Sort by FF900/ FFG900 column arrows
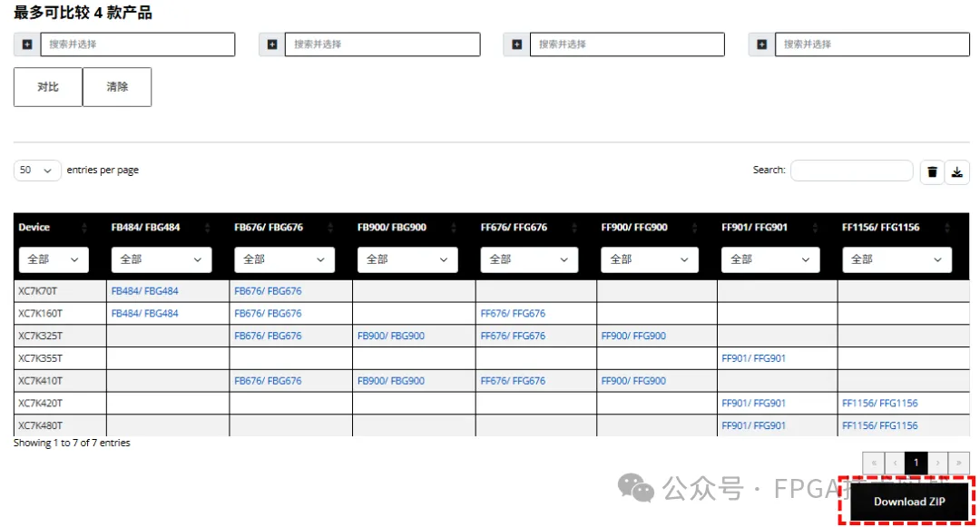 694,228
